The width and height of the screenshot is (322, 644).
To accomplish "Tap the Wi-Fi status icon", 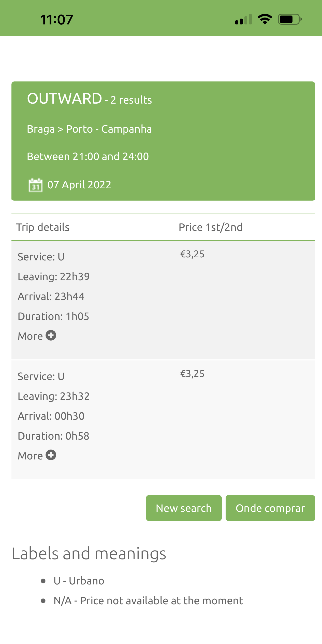I will click(x=265, y=19).
